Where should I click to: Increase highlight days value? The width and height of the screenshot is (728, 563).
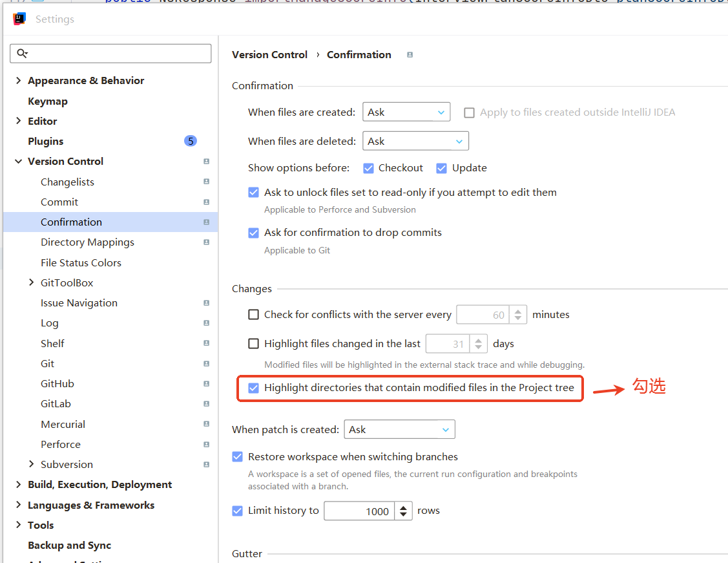(478, 341)
